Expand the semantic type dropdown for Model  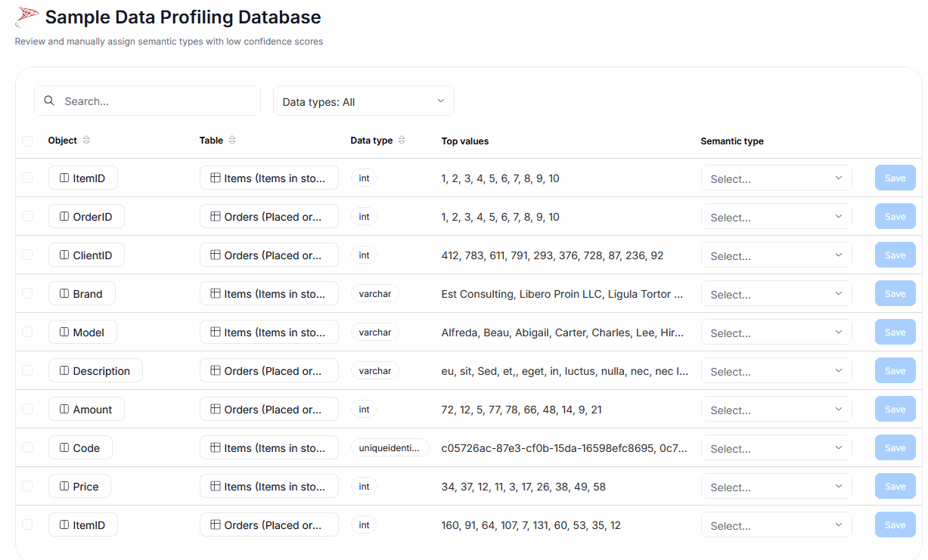tap(776, 333)
